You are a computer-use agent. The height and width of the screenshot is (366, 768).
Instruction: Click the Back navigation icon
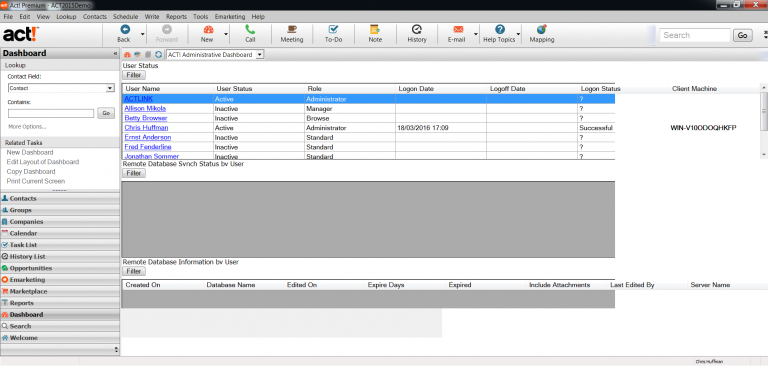pos(124,30)
